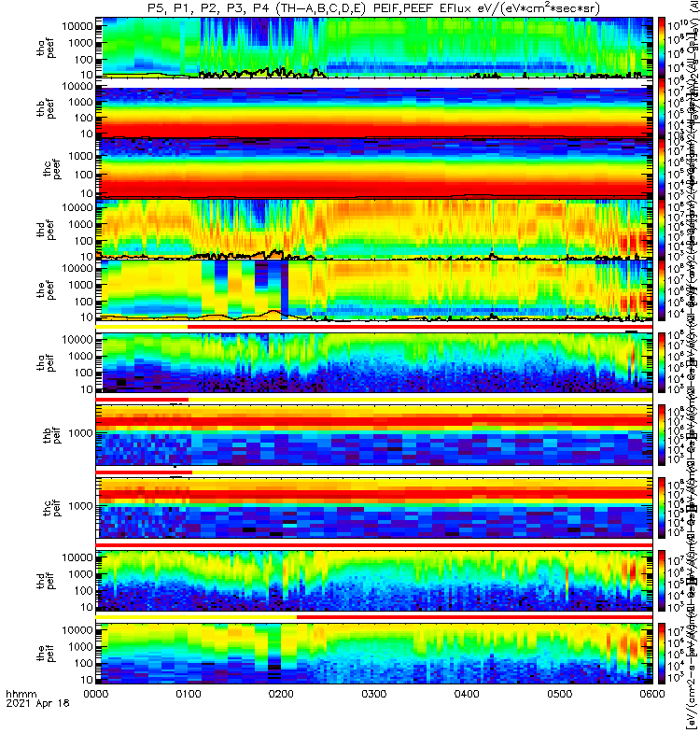Click the 100 tick label of thc peef panel
This screenshot has width=700, height=747.
coord(84,175)
